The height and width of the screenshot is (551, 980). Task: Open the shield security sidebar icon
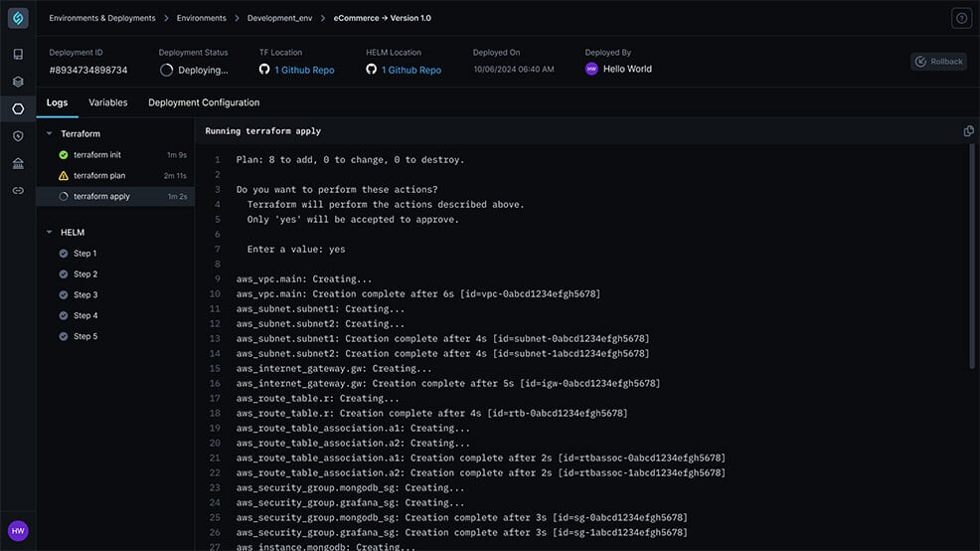pyautogui.click(x=18, y=136)
